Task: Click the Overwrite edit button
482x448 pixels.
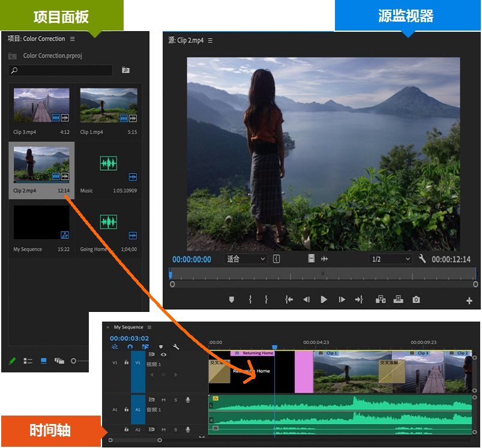Action: coord(399,299)
